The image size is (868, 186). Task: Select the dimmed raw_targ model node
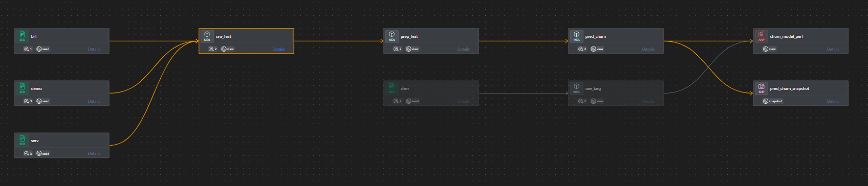coord(616,93)
